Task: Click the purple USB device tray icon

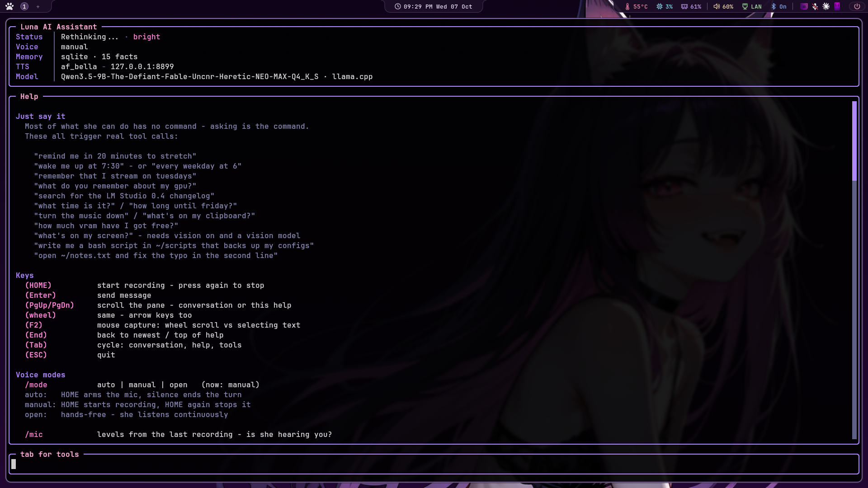Action: [x=804, y=6]
